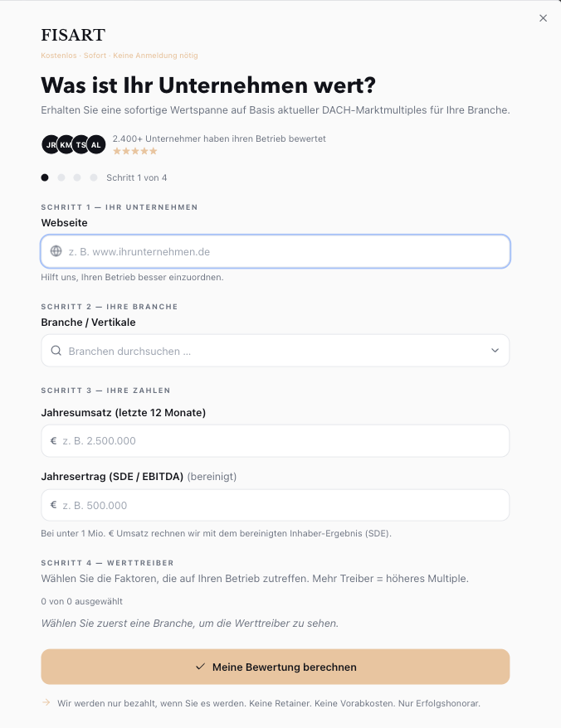
Task: Select the third step indicator dot
Action: click(x=77, y=177)
